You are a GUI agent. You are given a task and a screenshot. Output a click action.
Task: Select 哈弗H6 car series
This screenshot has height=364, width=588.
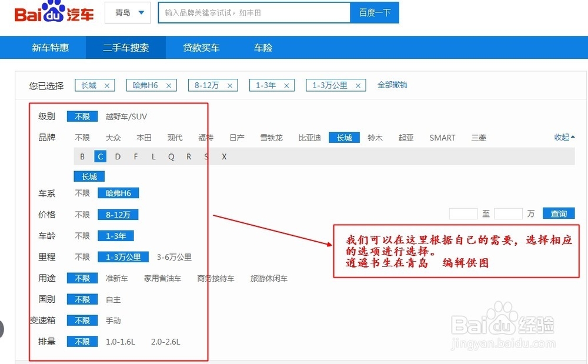[118, 193]
